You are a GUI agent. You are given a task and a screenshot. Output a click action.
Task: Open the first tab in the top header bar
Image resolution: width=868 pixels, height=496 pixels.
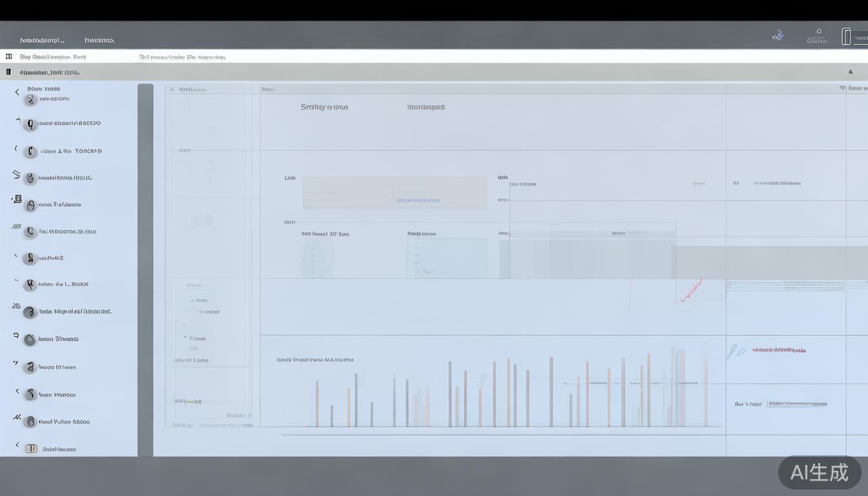coord(42,40)
